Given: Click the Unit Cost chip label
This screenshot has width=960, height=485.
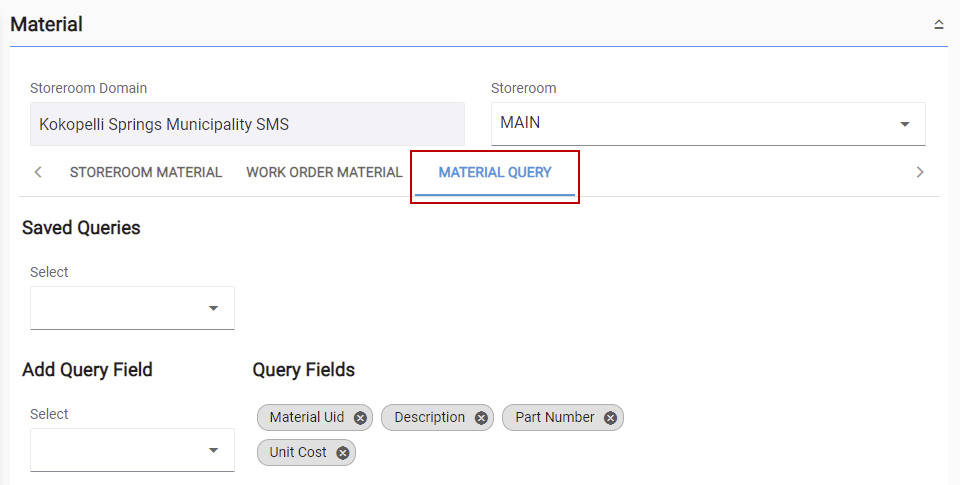Looking at the screenshot, I should click(298, 452).
